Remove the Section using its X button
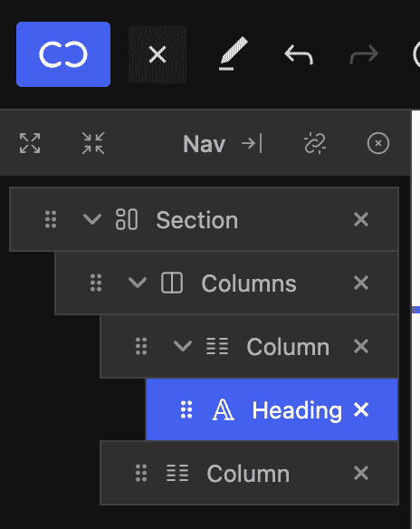Viewport: 420px width, 529px height. 361,219
